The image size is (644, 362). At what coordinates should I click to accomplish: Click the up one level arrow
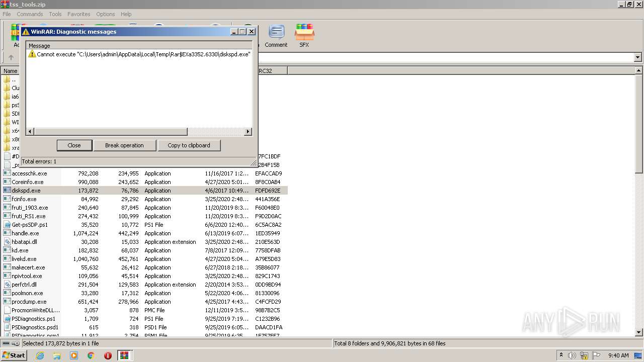coord(11,57)
